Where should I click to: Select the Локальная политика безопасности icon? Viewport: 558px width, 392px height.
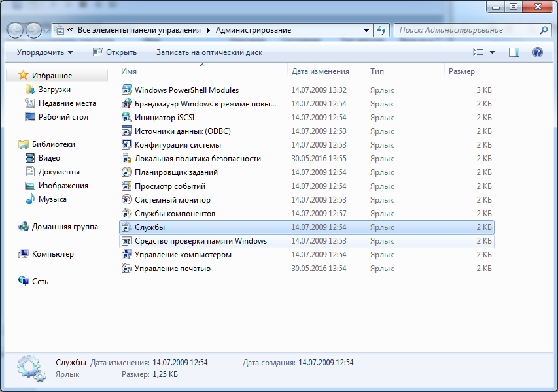[x=127, y=159]
